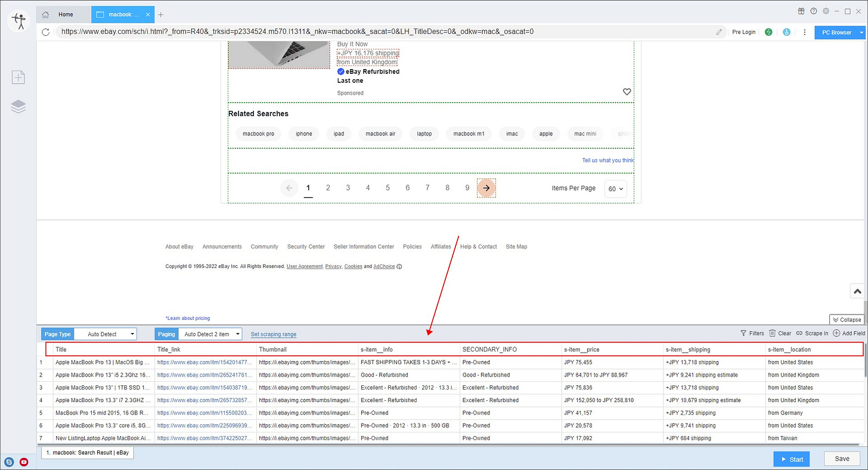The width and height of the screenshot is (868, 470).
Task: Open the layers task list icon in sidebar
Action: click(18, 107)
